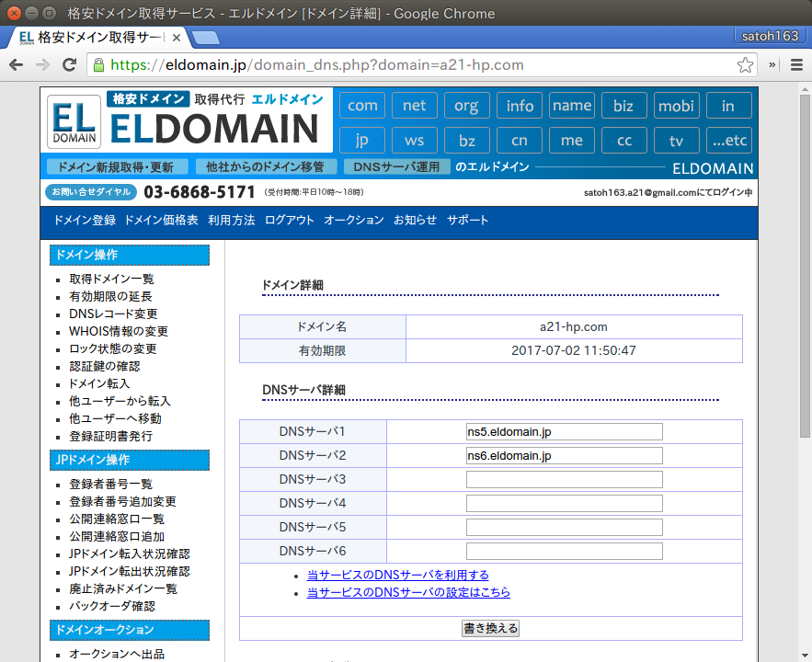Select the ws domain button
This screenshot has height=662, width=812.
(415, 141)
